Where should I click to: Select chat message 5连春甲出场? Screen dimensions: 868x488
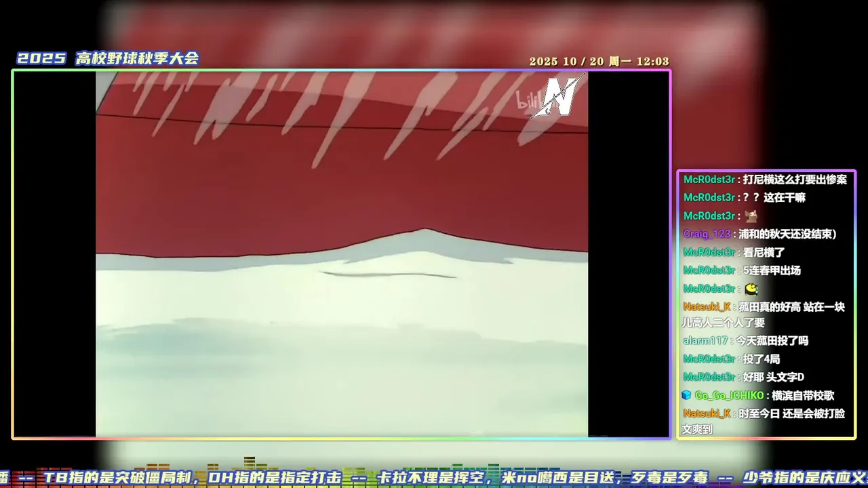pyautogui.click(x=772, y=270)
